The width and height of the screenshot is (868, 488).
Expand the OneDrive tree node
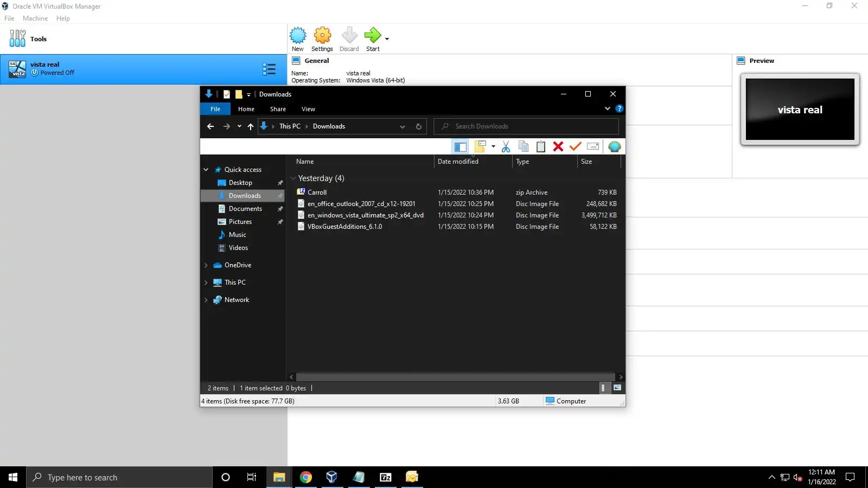point(206,265)
